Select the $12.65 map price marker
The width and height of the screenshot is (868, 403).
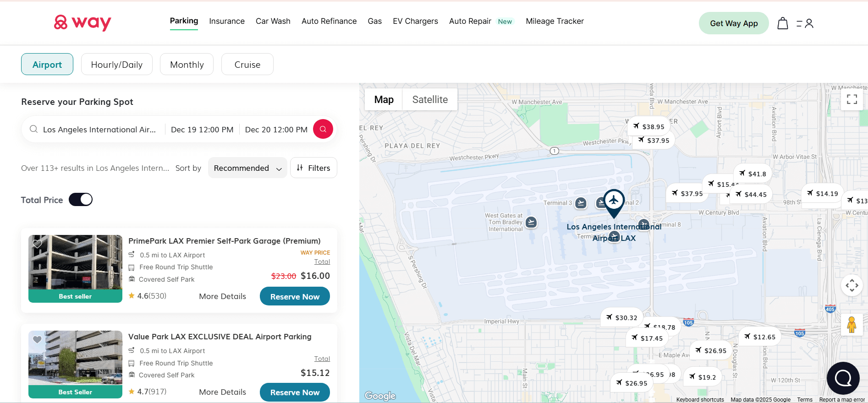tap(760, 337)
